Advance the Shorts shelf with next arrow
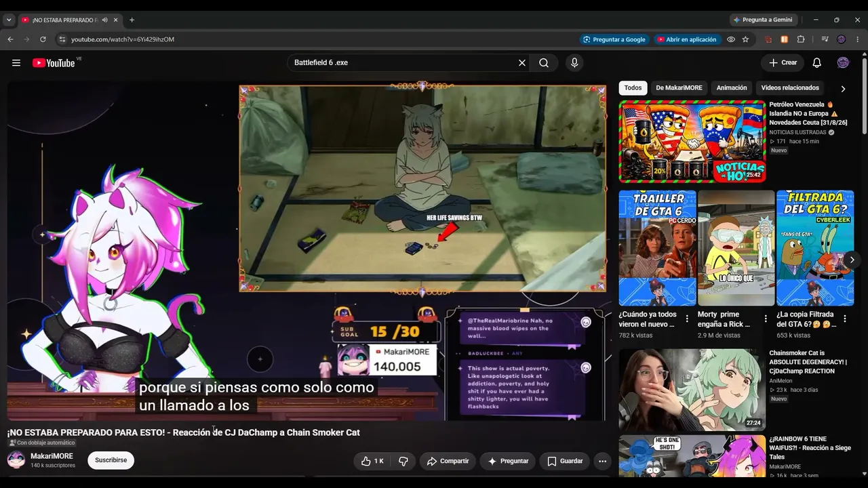This screenshot has height=488, width=868. (852, 260)
